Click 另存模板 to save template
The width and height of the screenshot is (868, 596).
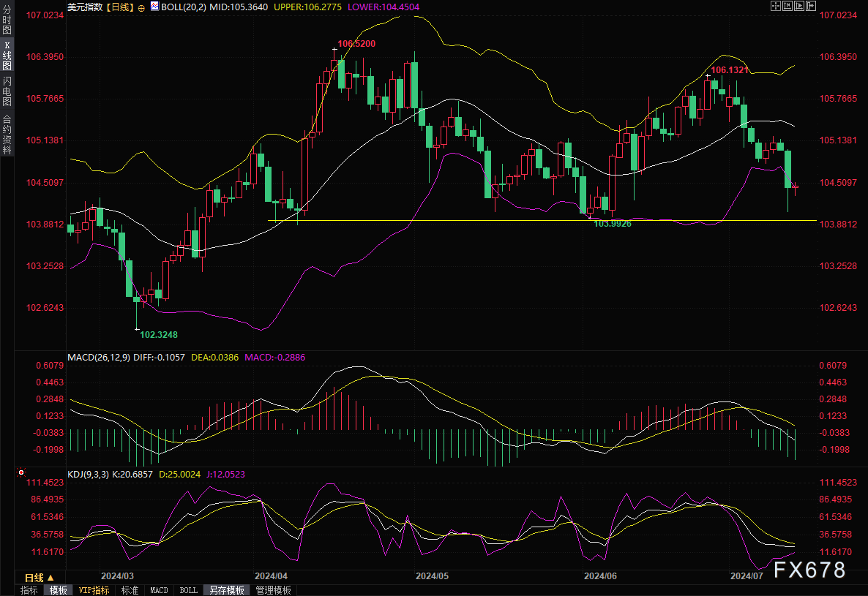pyautogui.click(x=226, y=590)
